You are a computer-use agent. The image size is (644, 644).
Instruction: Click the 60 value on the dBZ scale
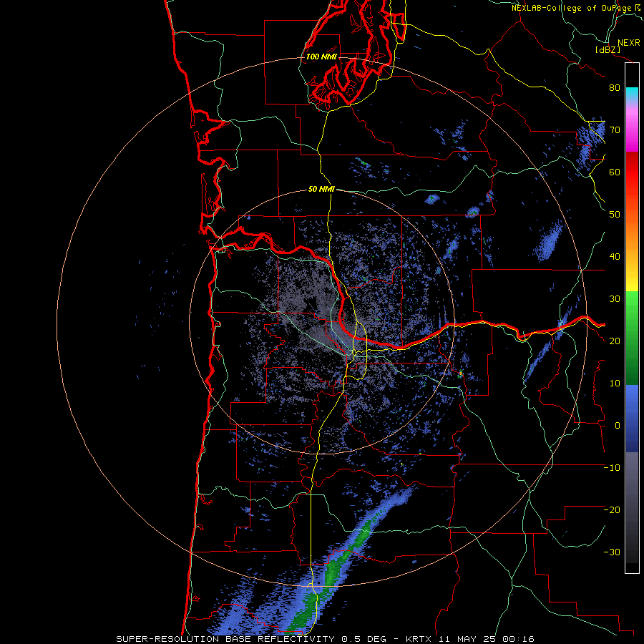615,172
